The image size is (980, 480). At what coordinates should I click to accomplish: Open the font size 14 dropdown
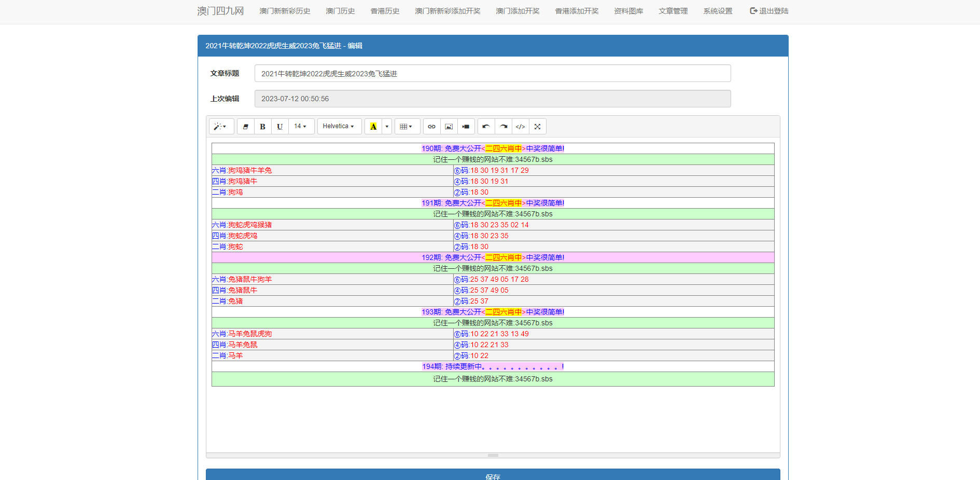301,127
